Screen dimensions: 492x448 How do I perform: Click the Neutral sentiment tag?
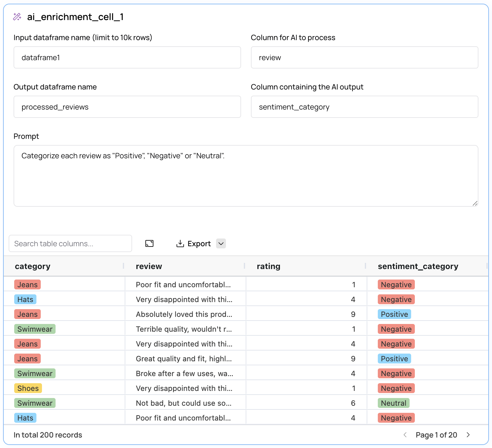pos(394,403)
